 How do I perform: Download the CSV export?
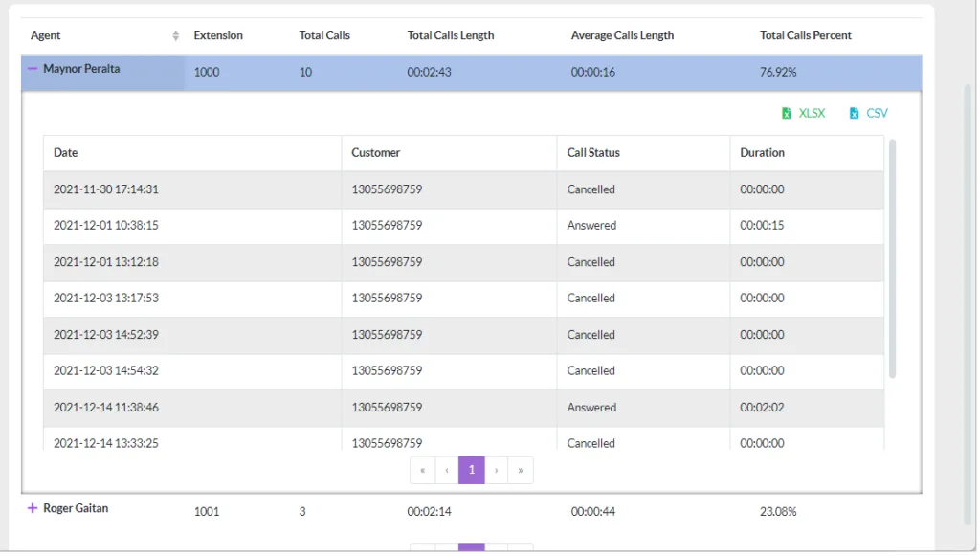(x=869, y=113)
